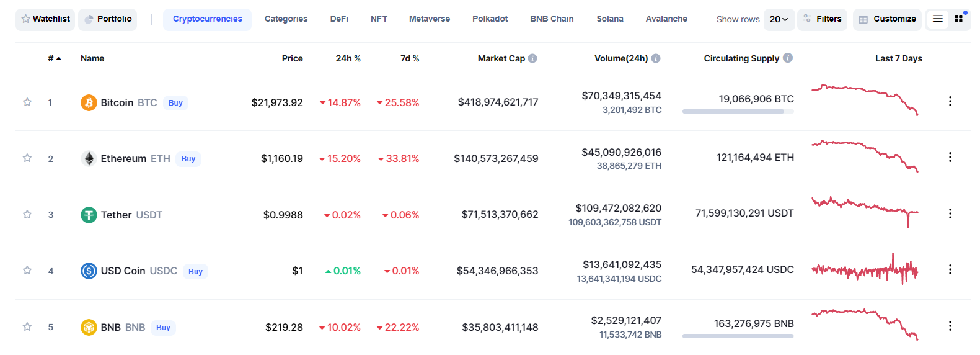Click Bitcoin circulating supply progress bar

point(738,112)
